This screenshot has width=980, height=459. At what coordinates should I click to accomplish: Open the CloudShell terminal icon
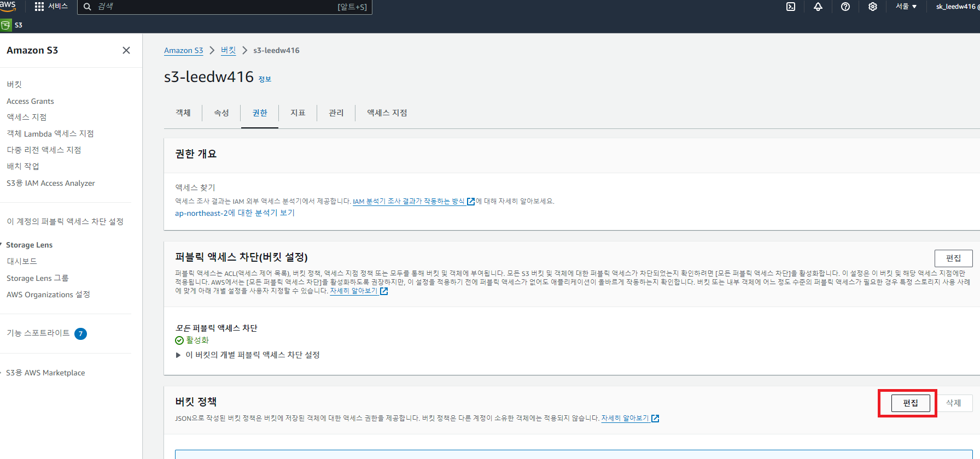point(791,7)
